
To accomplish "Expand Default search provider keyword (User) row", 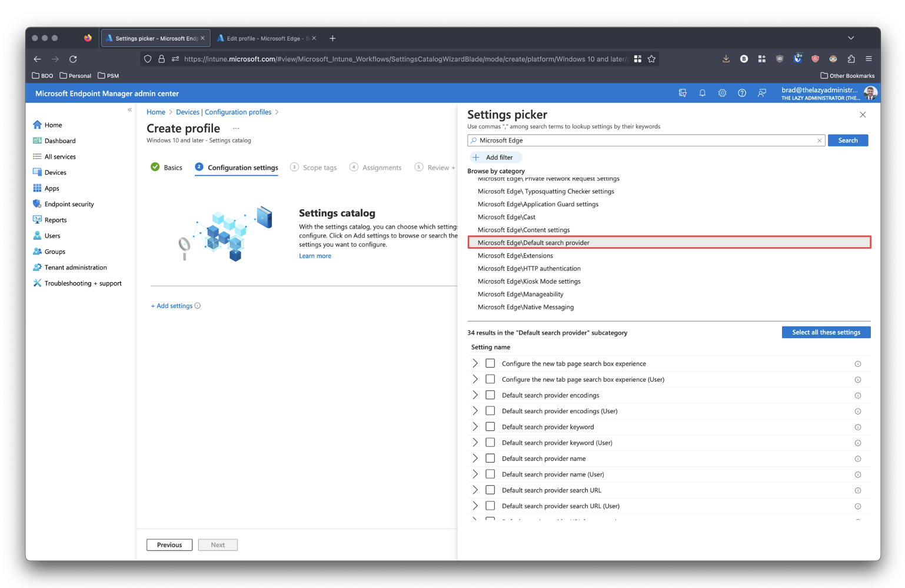I will 475,443.
